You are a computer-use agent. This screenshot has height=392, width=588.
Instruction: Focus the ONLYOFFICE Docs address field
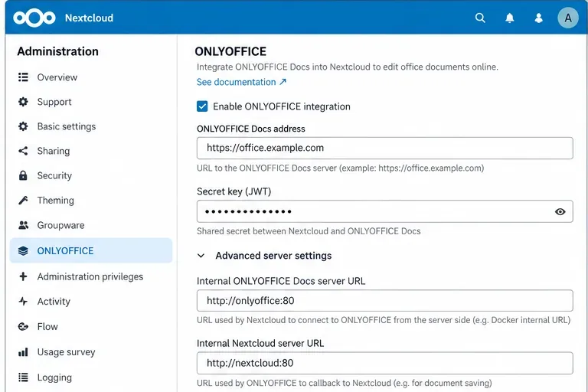pyautogui.click(x=385, y=148)
